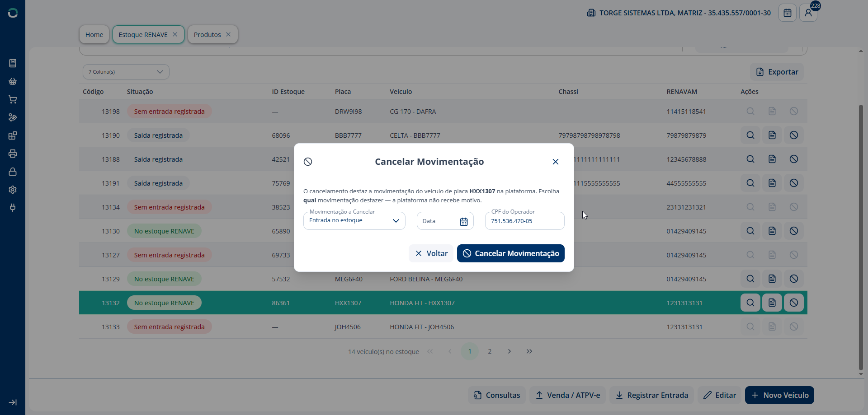This screenshot has width=868, height=415.
Task: Open the settings gear in the sidebar
Action: (x=13, y=190)
